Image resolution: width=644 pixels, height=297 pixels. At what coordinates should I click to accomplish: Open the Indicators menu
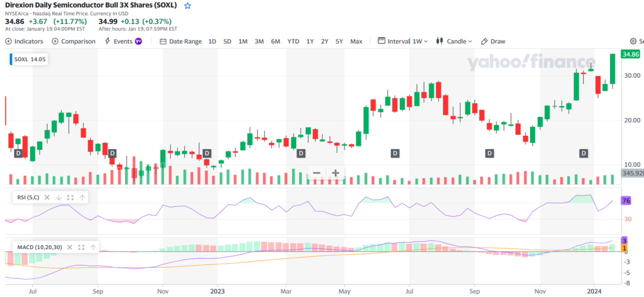(x=24, y=41)
